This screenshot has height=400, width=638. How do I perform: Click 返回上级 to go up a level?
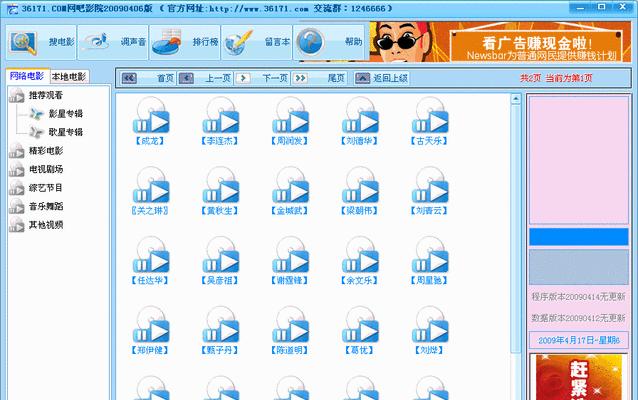click(381, 78)
